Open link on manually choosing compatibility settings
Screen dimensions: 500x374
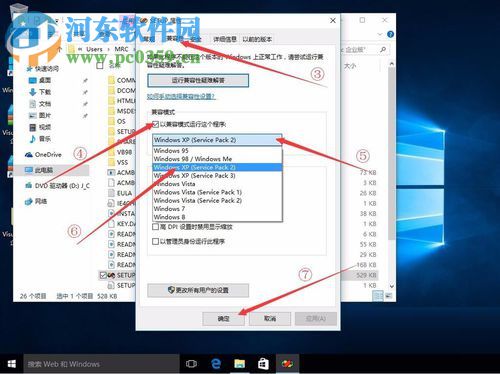click(181, 97)
